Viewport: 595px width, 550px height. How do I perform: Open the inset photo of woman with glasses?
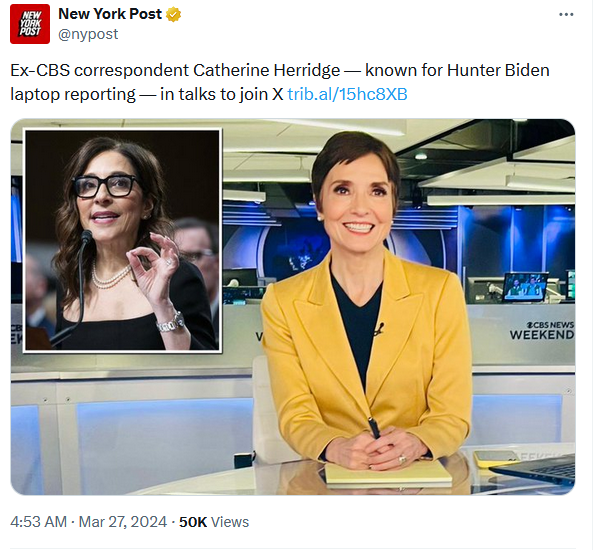tap(122, 240)
